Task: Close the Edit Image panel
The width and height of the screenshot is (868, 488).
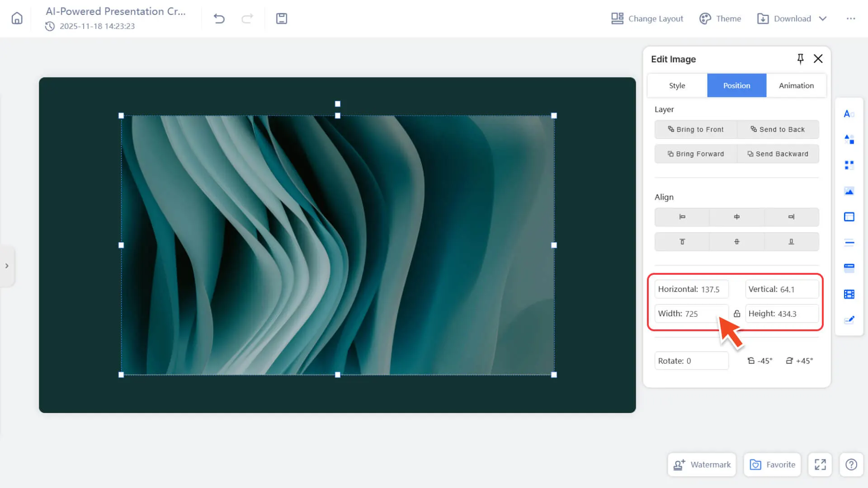Action: point(818,59)
